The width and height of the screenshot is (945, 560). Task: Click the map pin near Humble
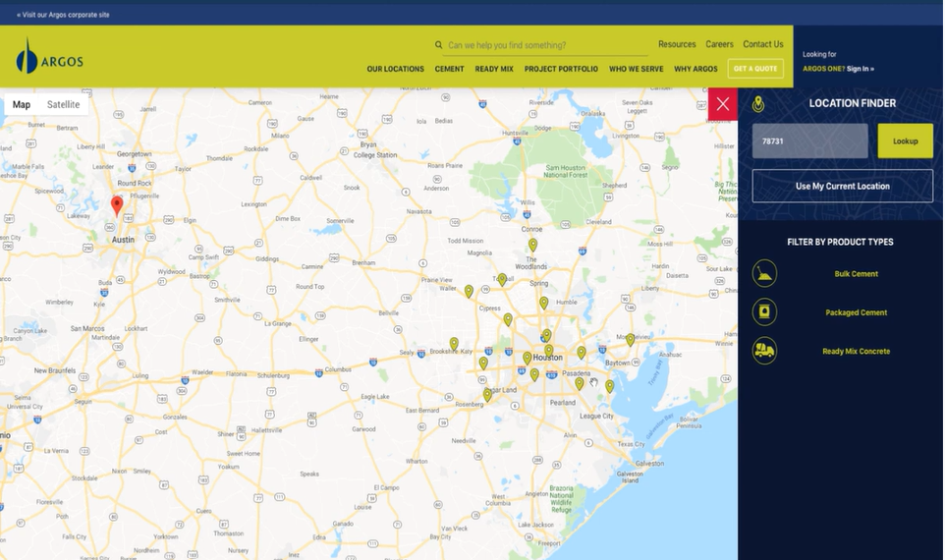pos(543,304)
